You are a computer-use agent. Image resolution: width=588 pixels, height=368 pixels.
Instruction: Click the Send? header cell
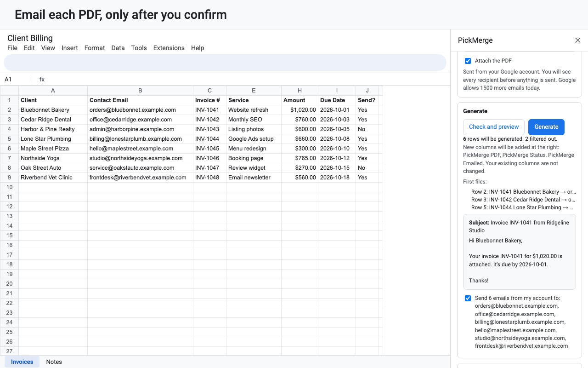point(367,100)
